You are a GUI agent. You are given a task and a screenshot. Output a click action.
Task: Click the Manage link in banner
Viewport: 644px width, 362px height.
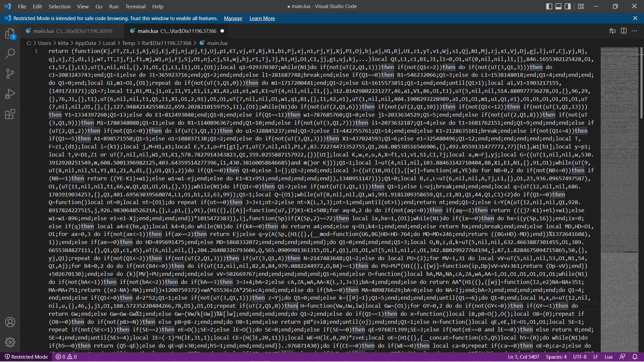(x=233, y=18)
